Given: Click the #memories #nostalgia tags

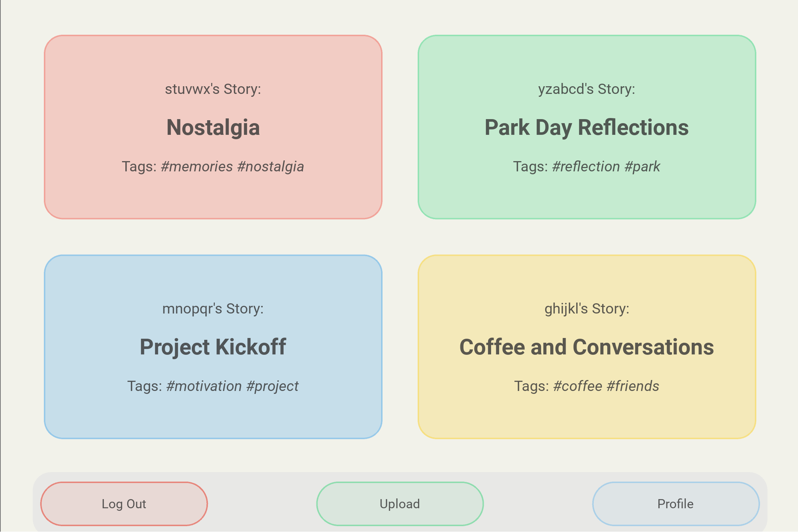Looking at the screenshot, I should pyautogui.click(x=232, y=167).
